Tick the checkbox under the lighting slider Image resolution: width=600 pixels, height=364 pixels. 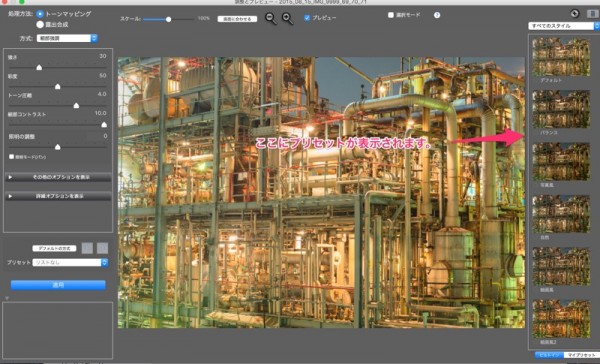pyautogui.click(x=11, y=157)
